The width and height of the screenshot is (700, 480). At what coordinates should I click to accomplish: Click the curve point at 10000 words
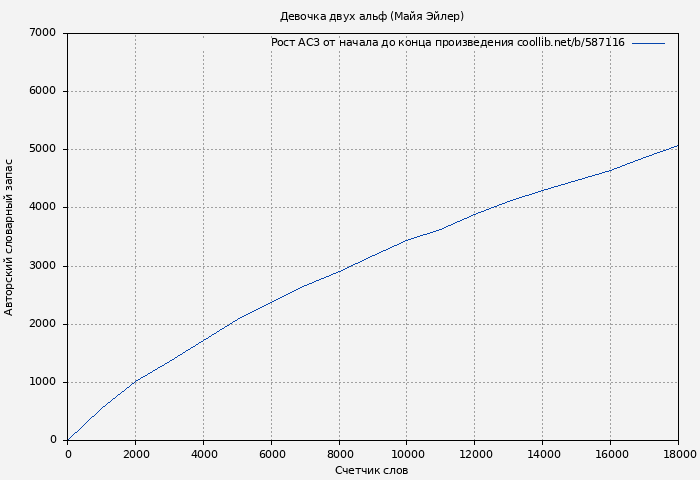(x=407, y=240)
